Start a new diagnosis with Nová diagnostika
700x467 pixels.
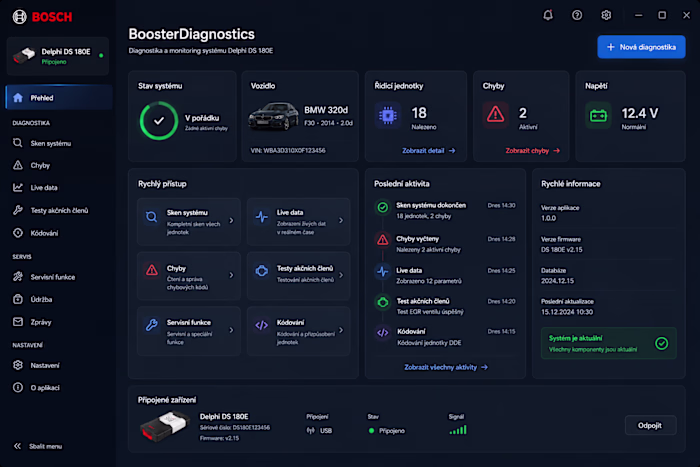pyautogui.click(x=641, y=47)
